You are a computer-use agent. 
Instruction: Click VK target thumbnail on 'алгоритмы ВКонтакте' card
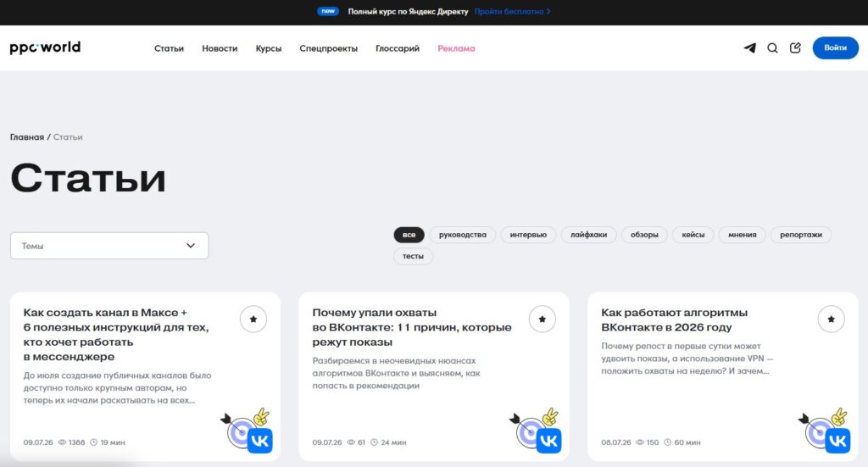(x=825, y=431)
